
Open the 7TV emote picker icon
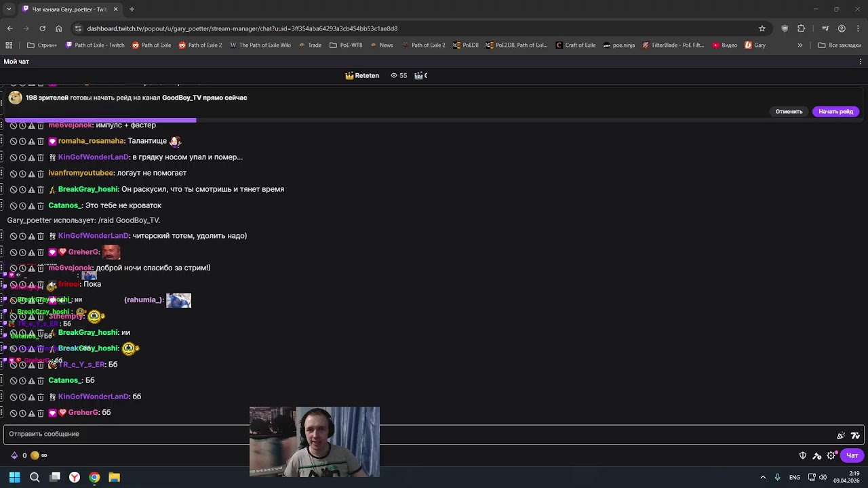point(855,436)
